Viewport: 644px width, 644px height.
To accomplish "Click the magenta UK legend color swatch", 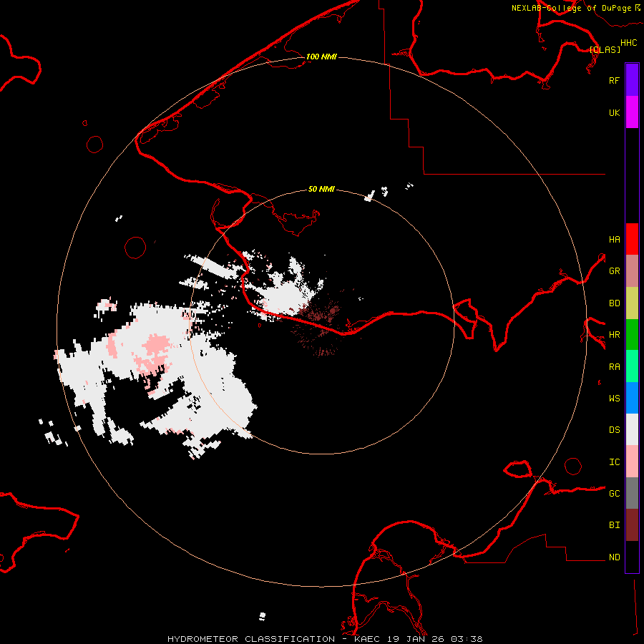I will pyautogui.click(x=632, y=112).
